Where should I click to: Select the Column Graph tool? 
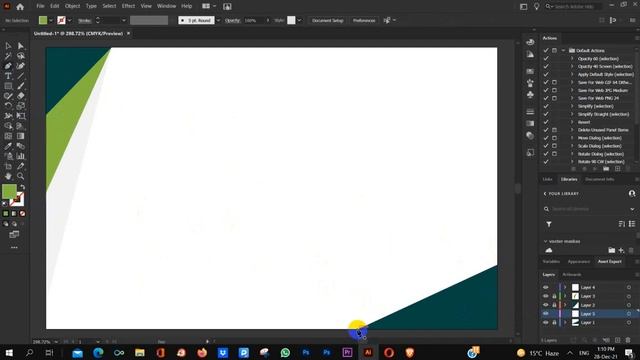point(20,156)
